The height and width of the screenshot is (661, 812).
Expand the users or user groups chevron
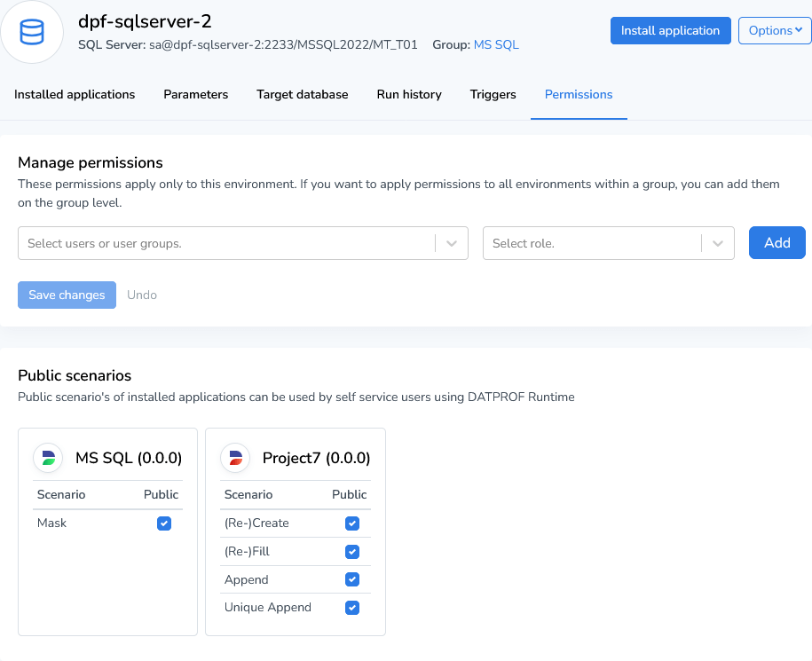pos(452,243)
